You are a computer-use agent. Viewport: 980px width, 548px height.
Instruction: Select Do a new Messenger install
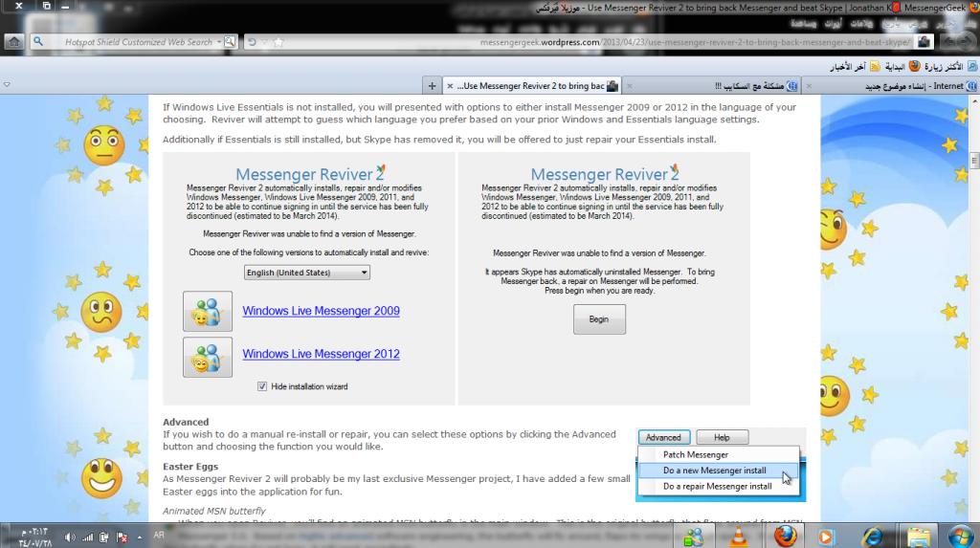(x=714, y=471)
